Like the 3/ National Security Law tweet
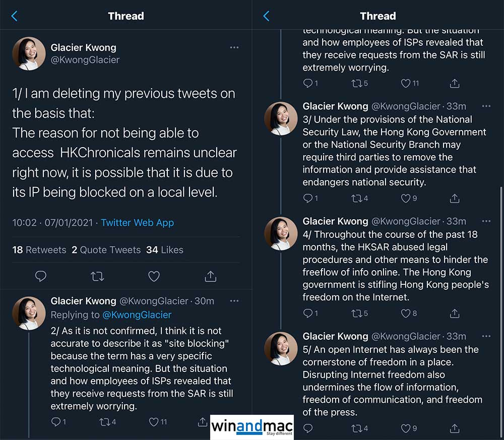 406,199
